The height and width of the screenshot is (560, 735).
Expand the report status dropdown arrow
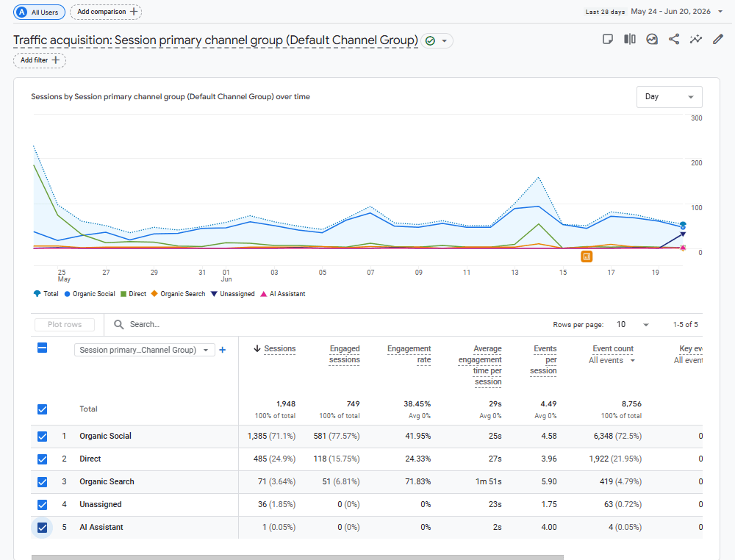point(445,40)
